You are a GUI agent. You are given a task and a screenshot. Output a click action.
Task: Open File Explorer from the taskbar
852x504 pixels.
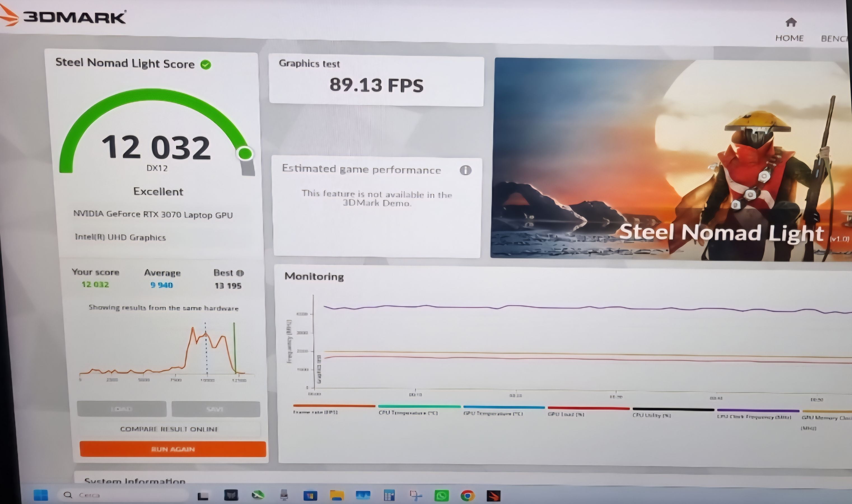coord(337,496)
